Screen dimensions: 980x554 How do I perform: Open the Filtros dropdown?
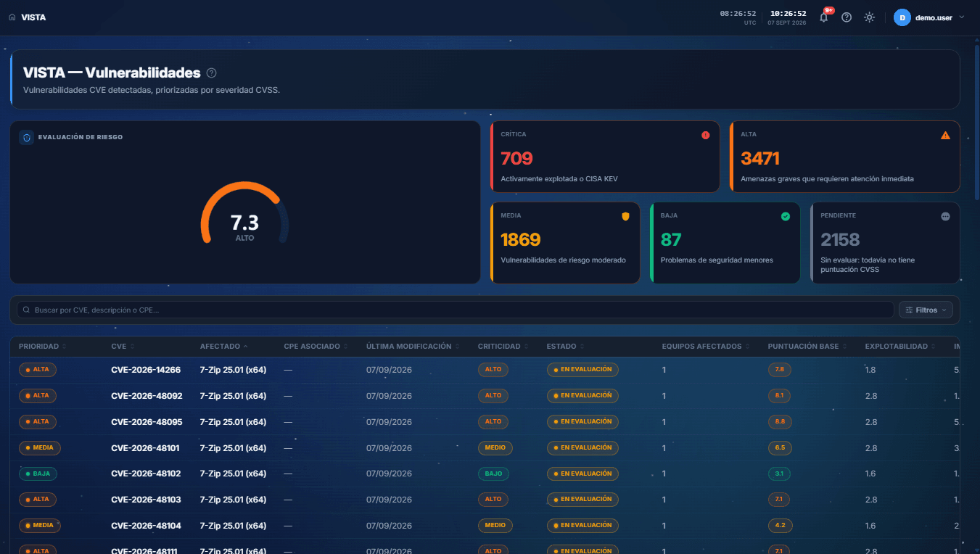(x=926, y=310)
